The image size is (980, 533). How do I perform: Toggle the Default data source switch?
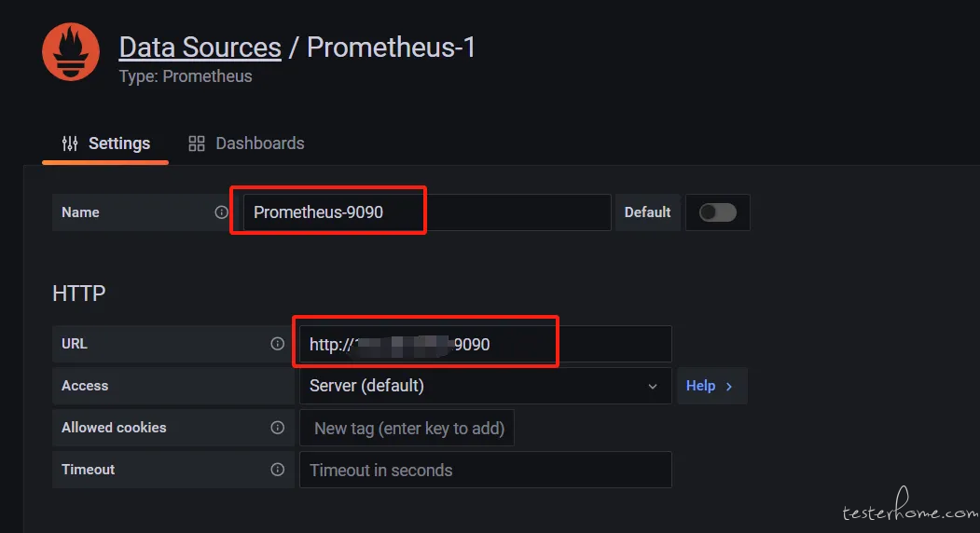[x=717, y=212]
